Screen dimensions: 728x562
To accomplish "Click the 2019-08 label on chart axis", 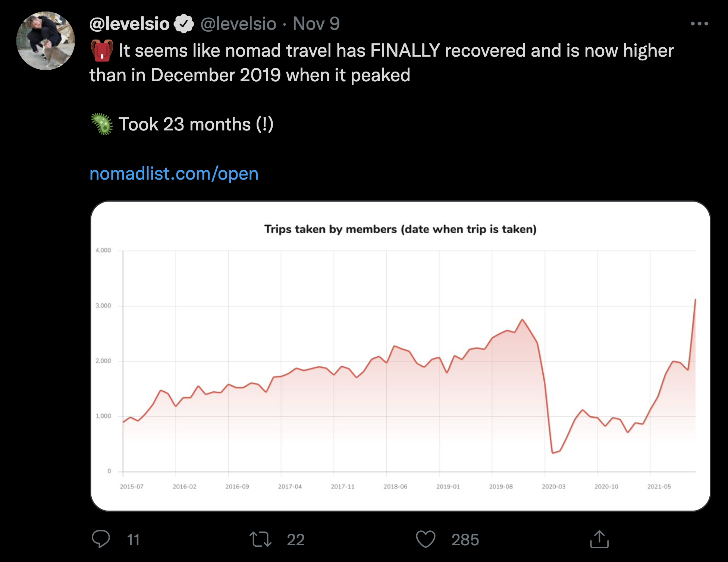I will 501,486.
